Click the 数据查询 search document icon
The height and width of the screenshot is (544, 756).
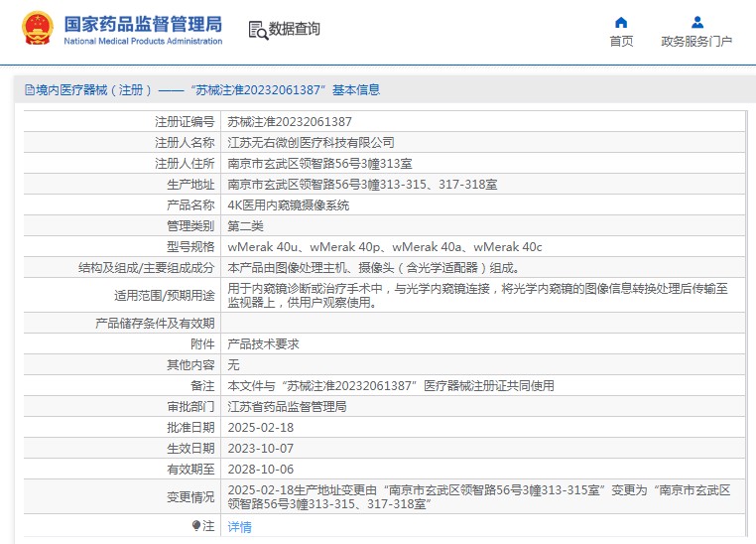click(x=258, y=30)
